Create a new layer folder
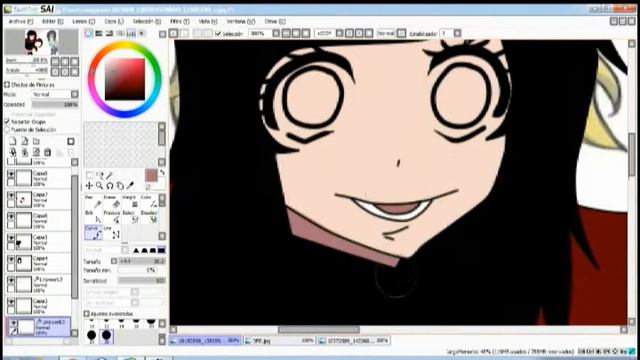The width and height of the screenshot is (640, 360). (36, 141)
